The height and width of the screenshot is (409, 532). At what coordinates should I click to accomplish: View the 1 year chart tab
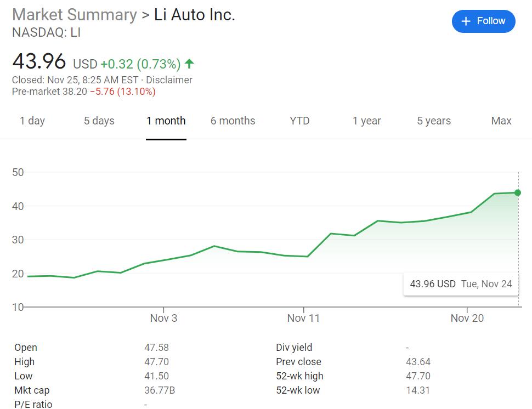tap(366, 121)
